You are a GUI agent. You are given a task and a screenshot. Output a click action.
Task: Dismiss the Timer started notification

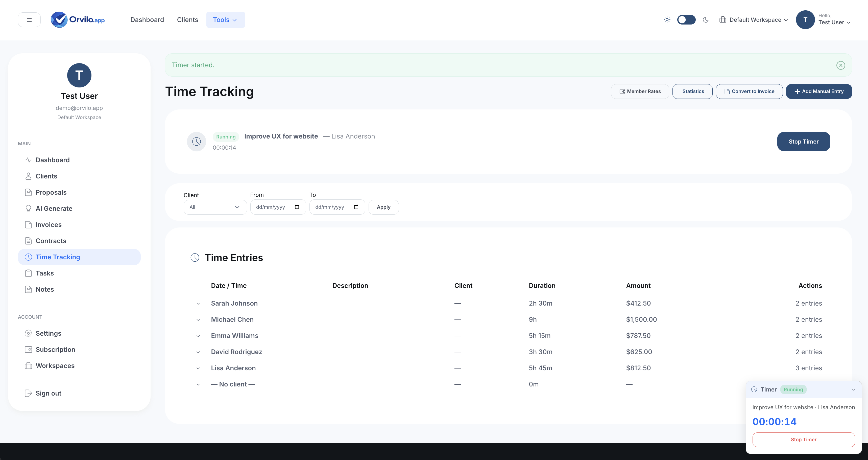tap(841, 65)
